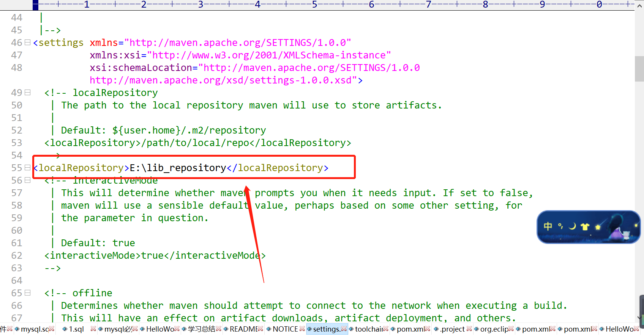Click the scrollbar up arrow
The width and height of the screenshot is (644, 335).
pos(639,5)
